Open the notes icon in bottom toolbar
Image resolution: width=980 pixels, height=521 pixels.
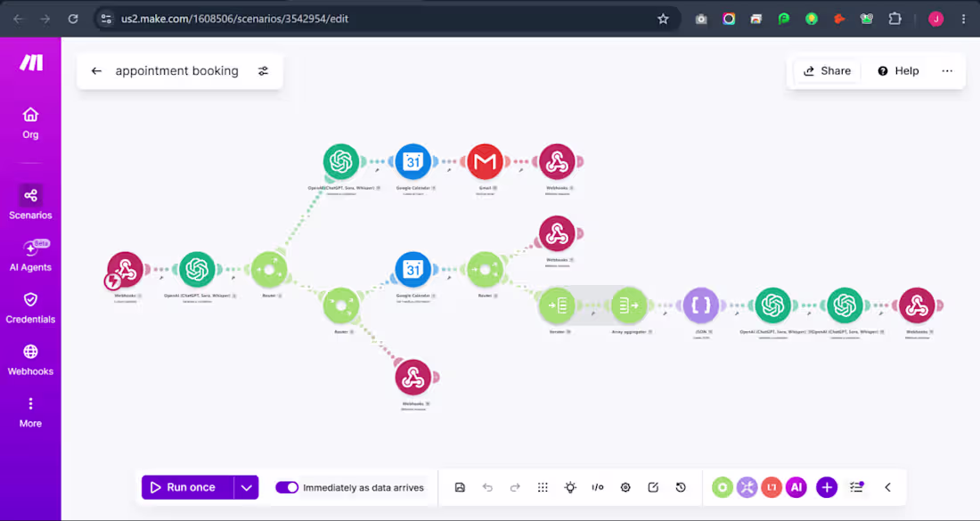tap(653, 487)
